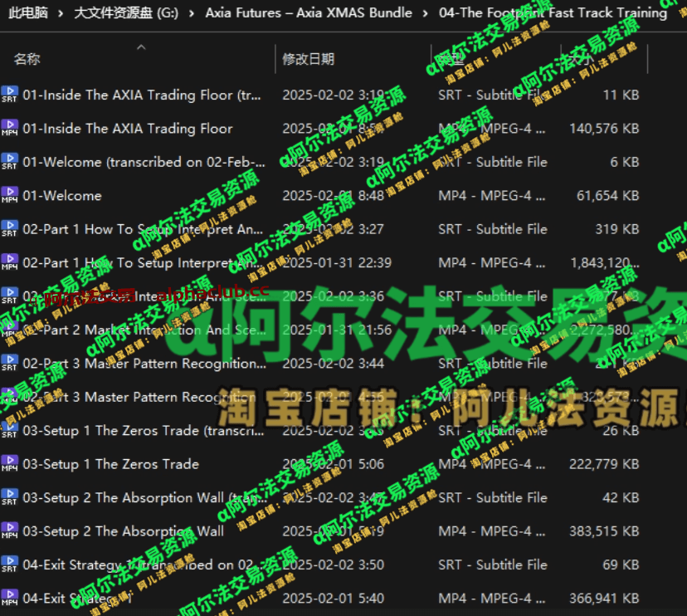Click MP4 icon of 03-Setup 1 The Zeros Trade

click(x=9, y=464)
